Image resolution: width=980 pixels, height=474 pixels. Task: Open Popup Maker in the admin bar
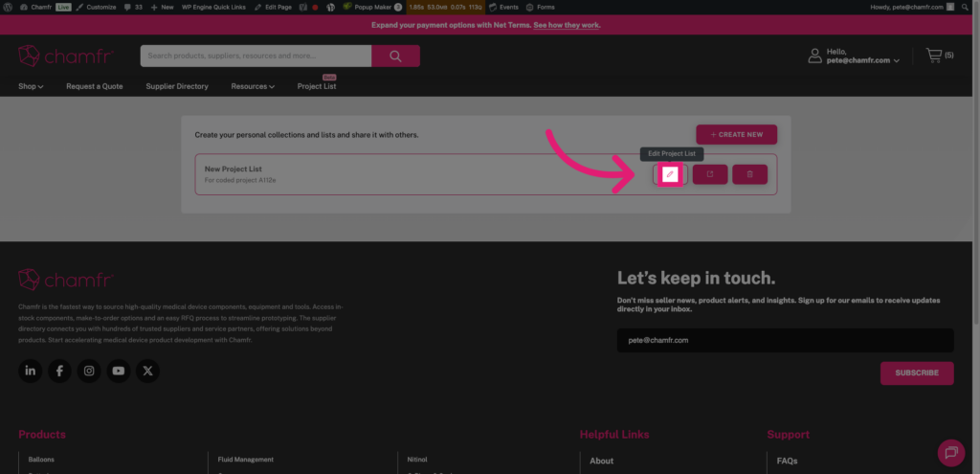pos(372,7)
